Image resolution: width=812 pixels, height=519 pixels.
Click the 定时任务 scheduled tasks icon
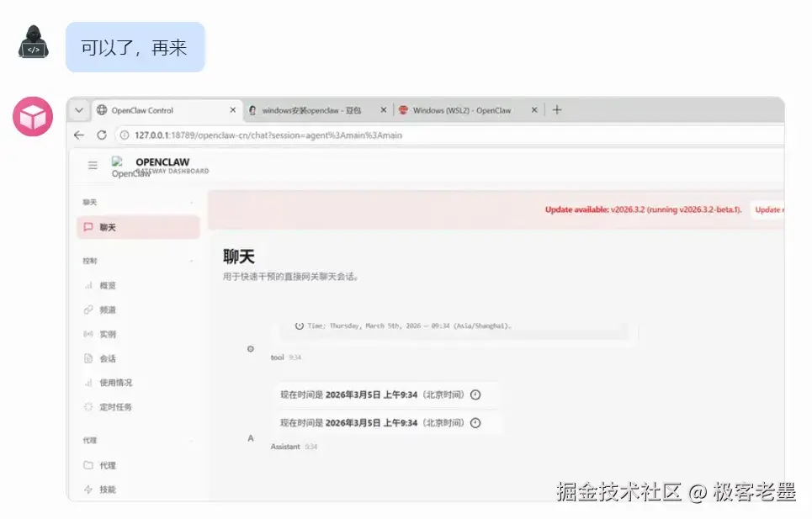coord(89,406)
